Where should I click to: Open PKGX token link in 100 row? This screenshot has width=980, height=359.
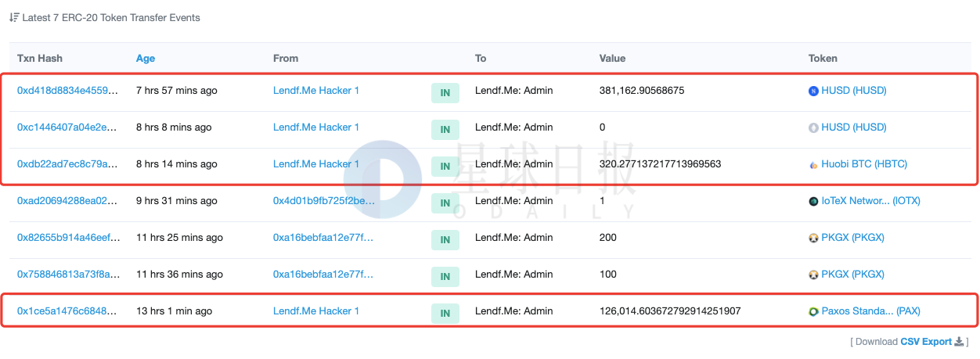click(x=853, y=275)
